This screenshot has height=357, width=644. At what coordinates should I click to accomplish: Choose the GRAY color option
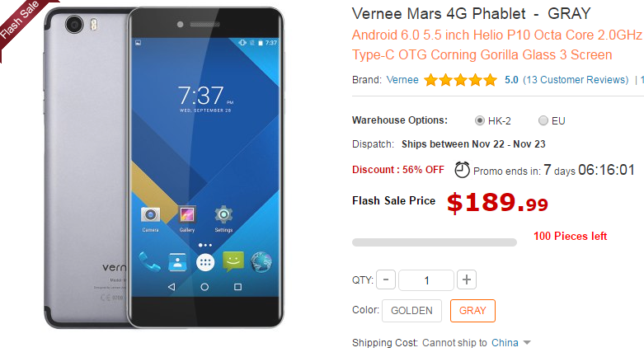[472, 311]
